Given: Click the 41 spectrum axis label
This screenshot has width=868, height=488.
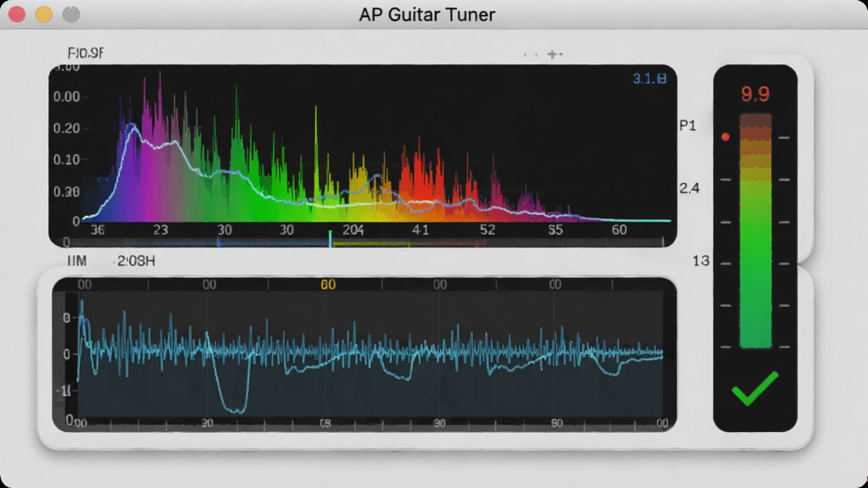Looking at the screenshot, I should 420,230.
